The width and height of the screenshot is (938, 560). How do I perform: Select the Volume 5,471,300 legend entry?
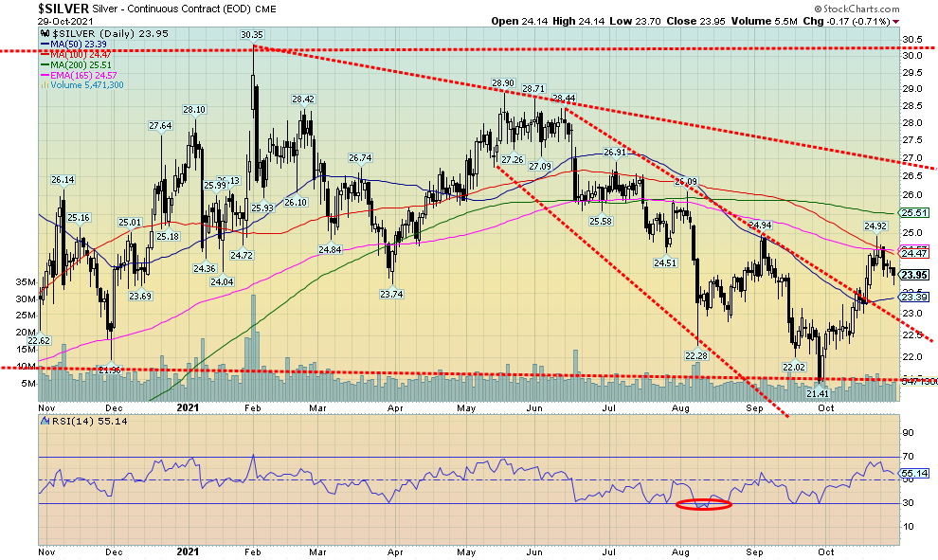[x=85, y=83]
